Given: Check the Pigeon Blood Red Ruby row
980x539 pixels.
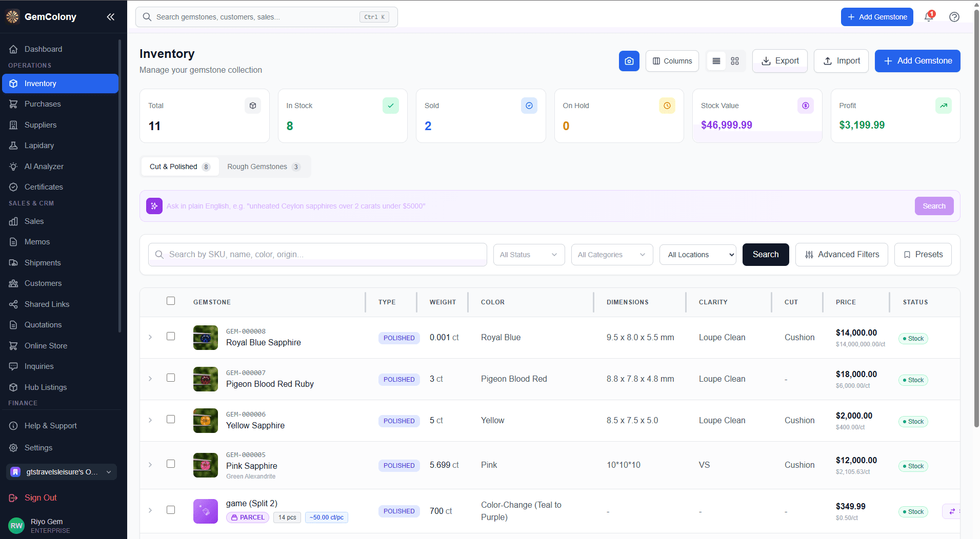Looking at the screenshot, I should (x=171, y=378).
